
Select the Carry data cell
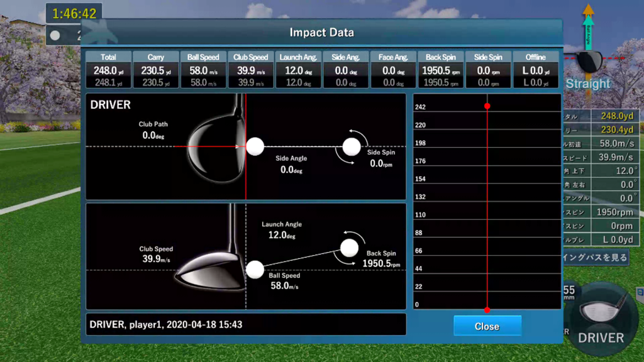[156, 70]
